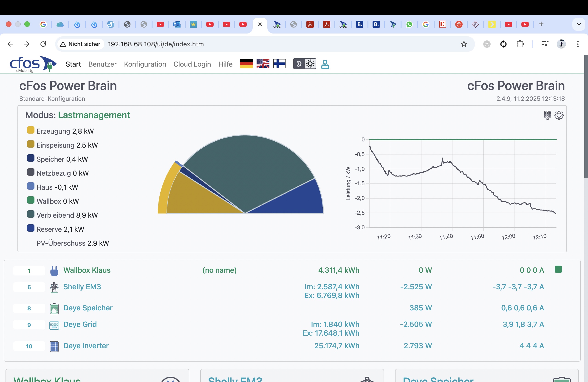588x382 pixels.
Task: Open the Chrome profile avatar
Action: 561,44
